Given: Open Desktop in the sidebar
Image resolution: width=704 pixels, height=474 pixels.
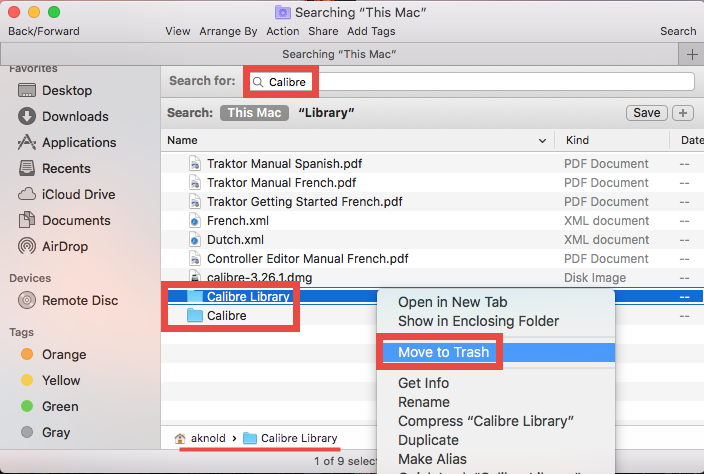Looking at the screenshot, I should point(55,90).
